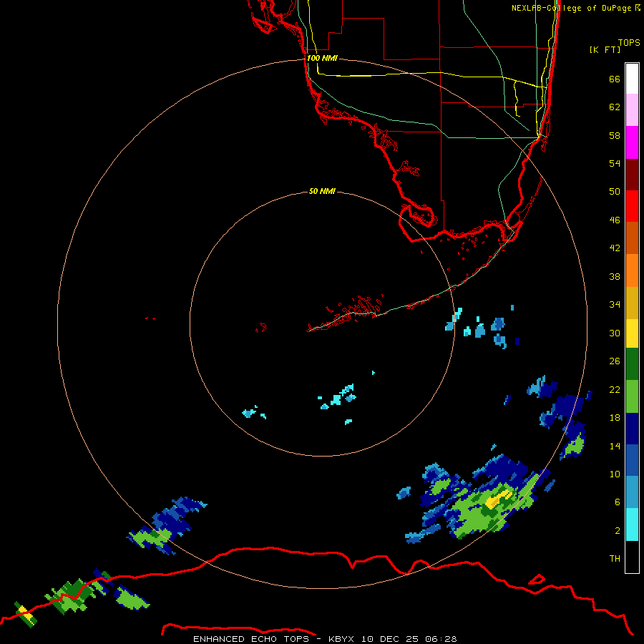The image size is (644, 644).
Task: Click the light blue legend swatch
Action: coord(632,492)
